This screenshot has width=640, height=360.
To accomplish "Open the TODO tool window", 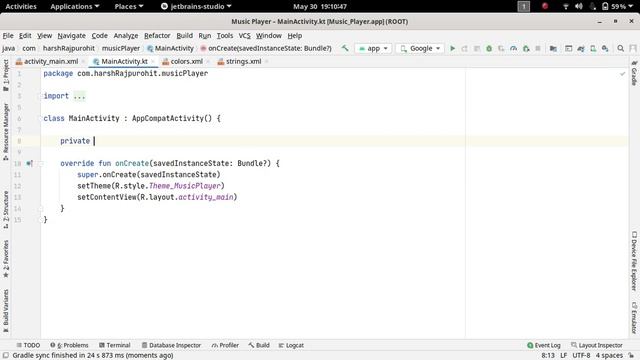I will pyautogui.click(x=28, y=345).
